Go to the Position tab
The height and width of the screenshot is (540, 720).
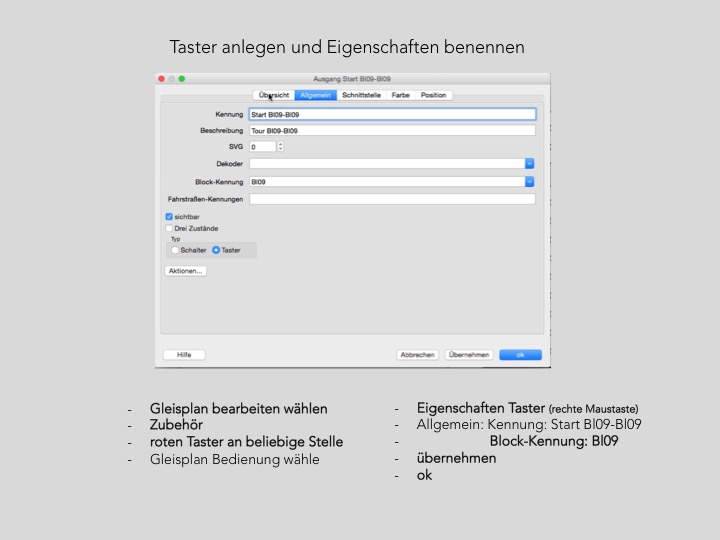[x=434, y=95]
